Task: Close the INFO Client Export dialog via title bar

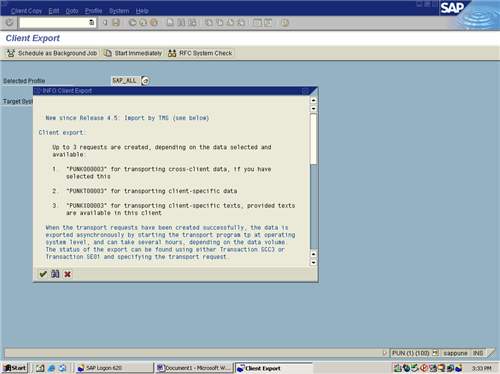Action: (305, 91)
